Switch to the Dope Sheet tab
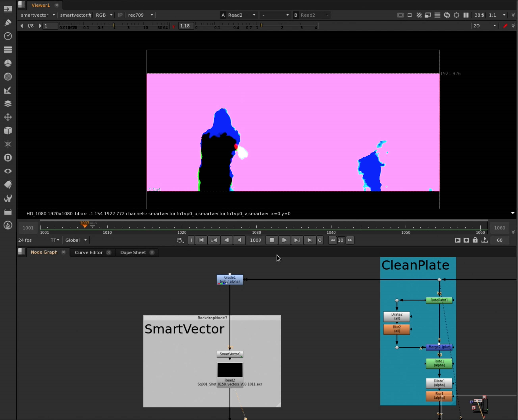This screenshot has width=518, height=420. coord(133,252)
